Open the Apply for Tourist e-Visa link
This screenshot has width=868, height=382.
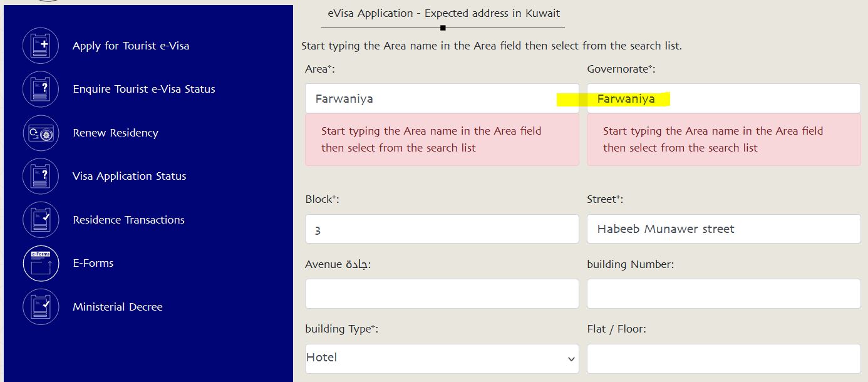pos(131,46)
